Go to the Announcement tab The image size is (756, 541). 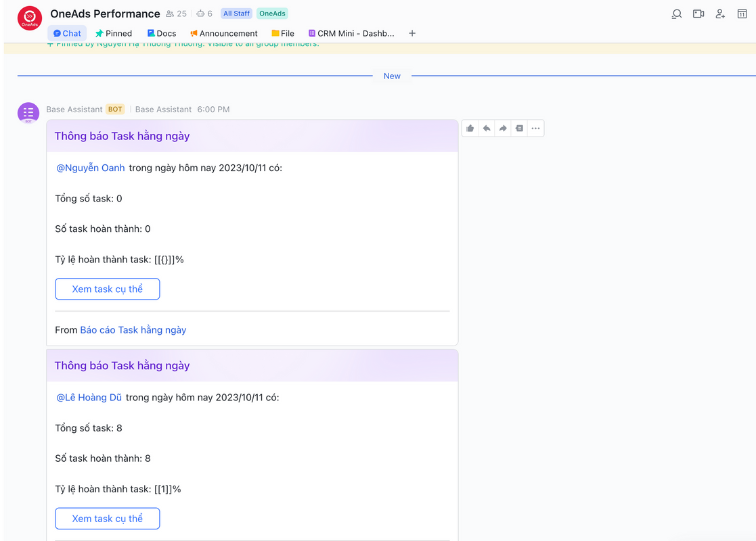tap(224, 33)
